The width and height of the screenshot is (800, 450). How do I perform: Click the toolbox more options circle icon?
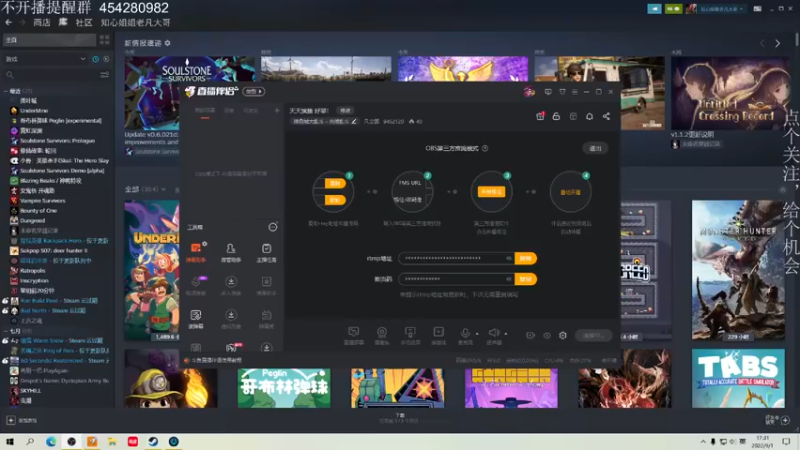click(273, 227)
